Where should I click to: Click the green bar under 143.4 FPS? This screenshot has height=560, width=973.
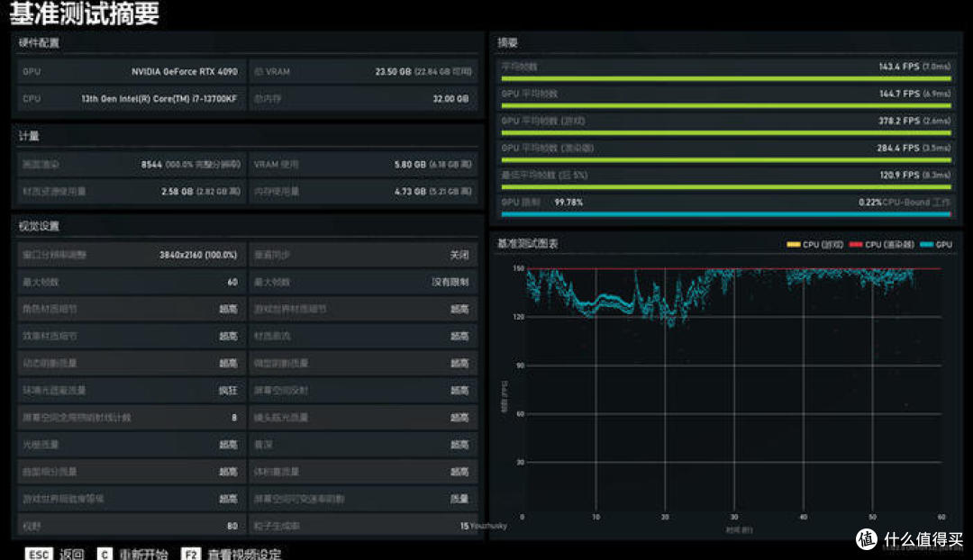click(x=726, y=78)
